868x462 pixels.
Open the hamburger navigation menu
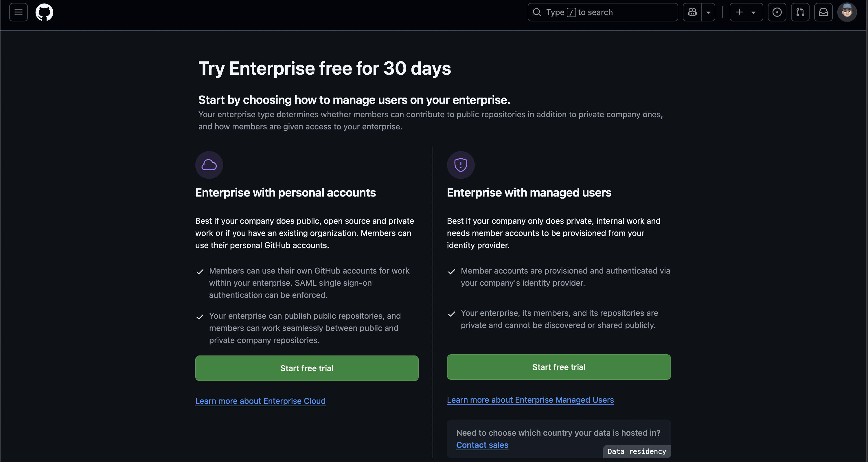(x=19, y=12)
